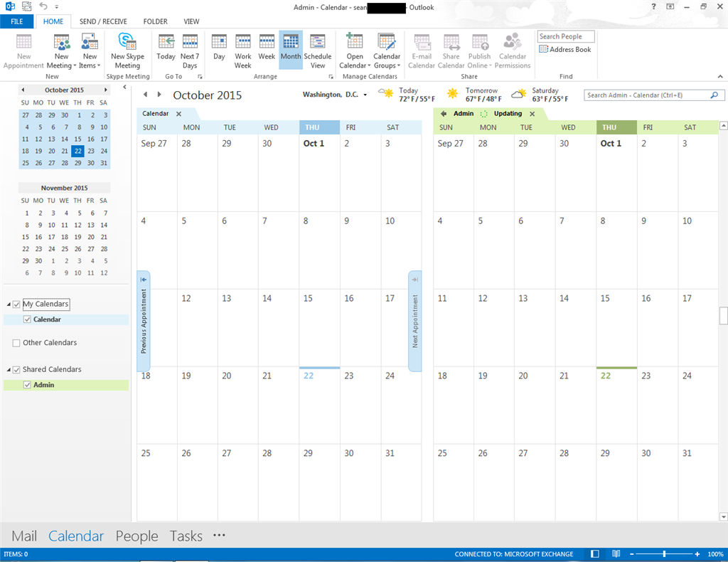This screenshot has width=728, height=562.
Task: Switch to Reading view in status bar
Action: pyautogui.click(x=616, y=553)
